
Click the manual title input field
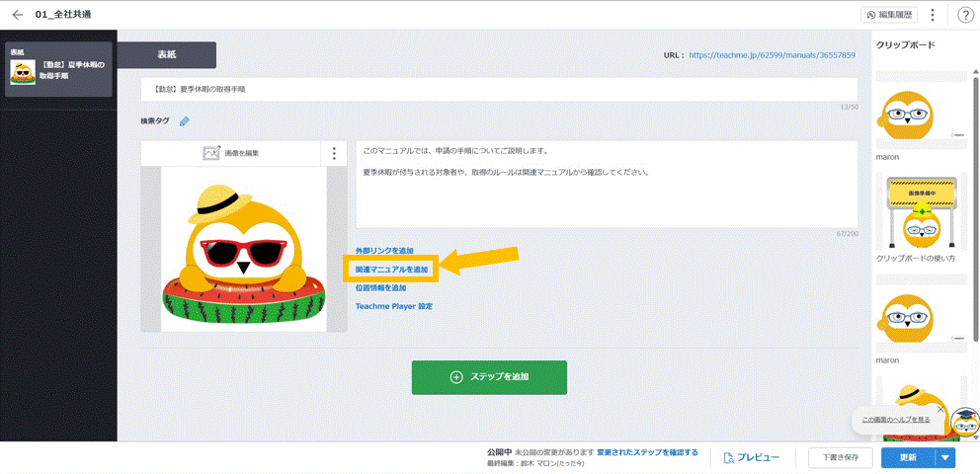click(x=499, y=89)
